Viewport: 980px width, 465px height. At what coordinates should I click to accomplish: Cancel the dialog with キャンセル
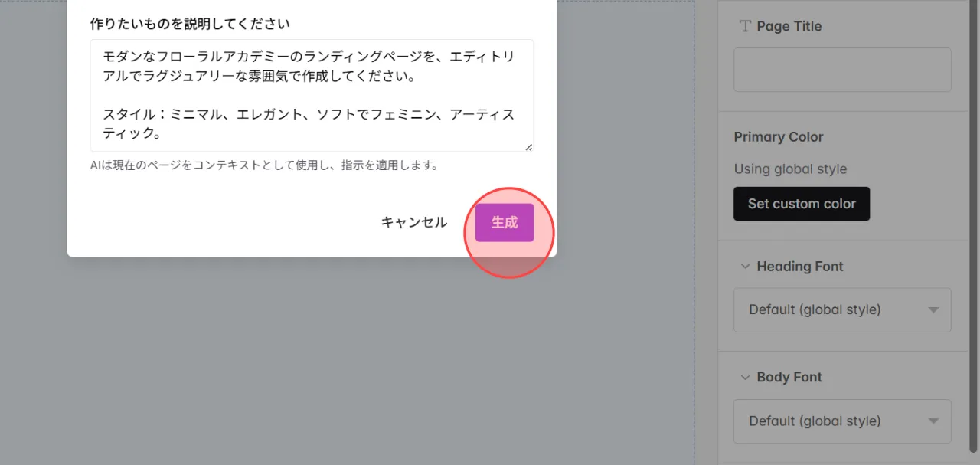tap(414, 222)
